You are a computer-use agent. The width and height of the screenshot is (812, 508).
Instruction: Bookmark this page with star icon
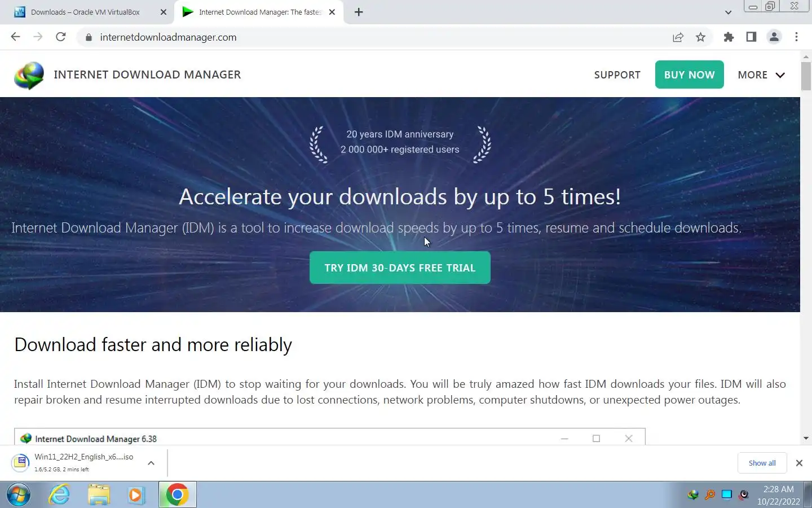[x=700, y=37]
